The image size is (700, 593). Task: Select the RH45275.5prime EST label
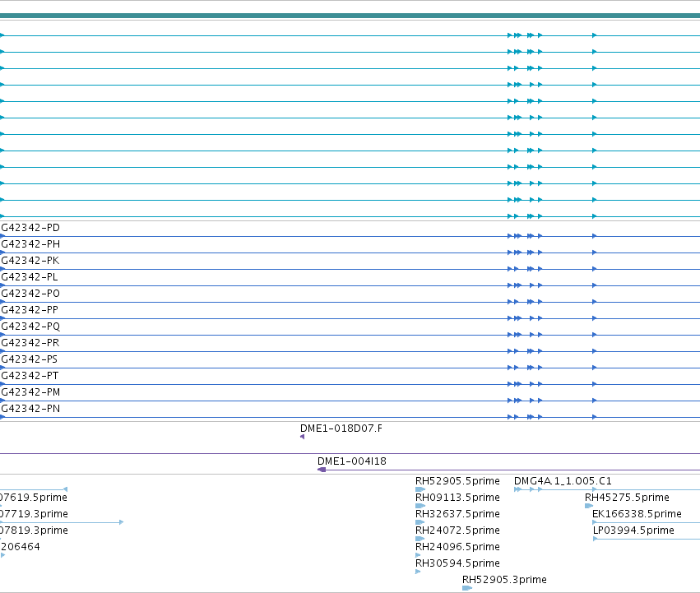[628, 498]
